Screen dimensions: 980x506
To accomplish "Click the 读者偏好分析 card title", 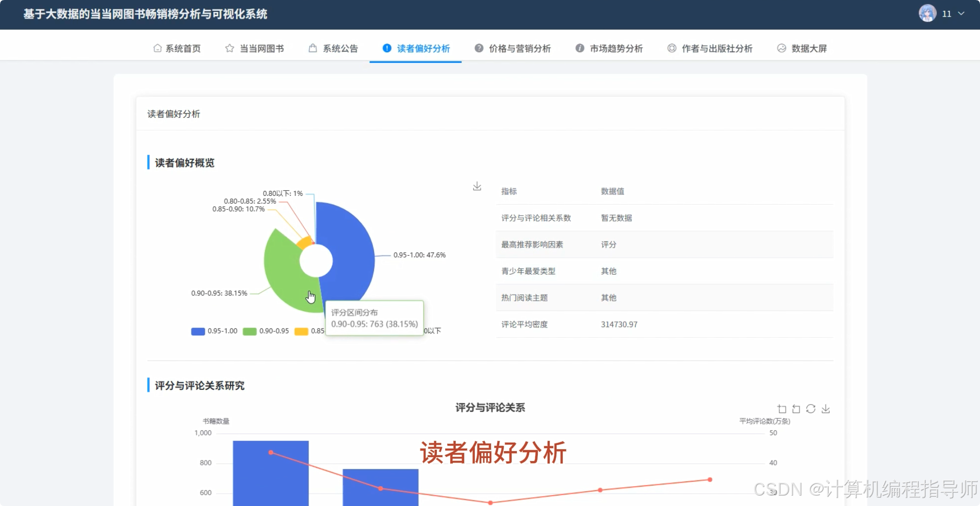I will click(174, 114).
